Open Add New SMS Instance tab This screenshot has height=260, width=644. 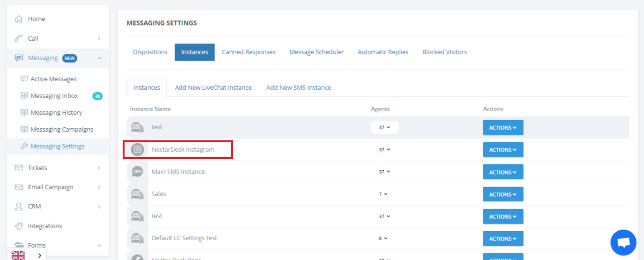pyautogui.click(x=299, y=87)
